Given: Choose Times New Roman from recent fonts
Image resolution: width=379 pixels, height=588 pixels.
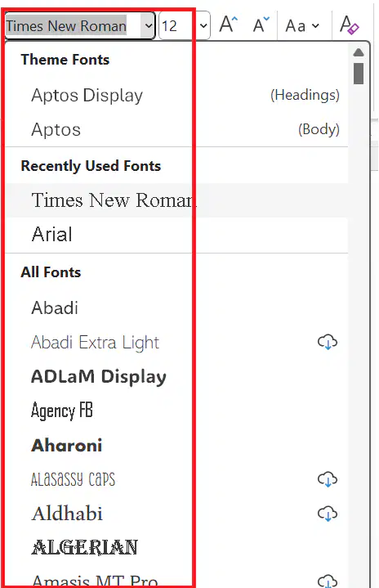Looking at the screenshot, I should click(176, 200).
